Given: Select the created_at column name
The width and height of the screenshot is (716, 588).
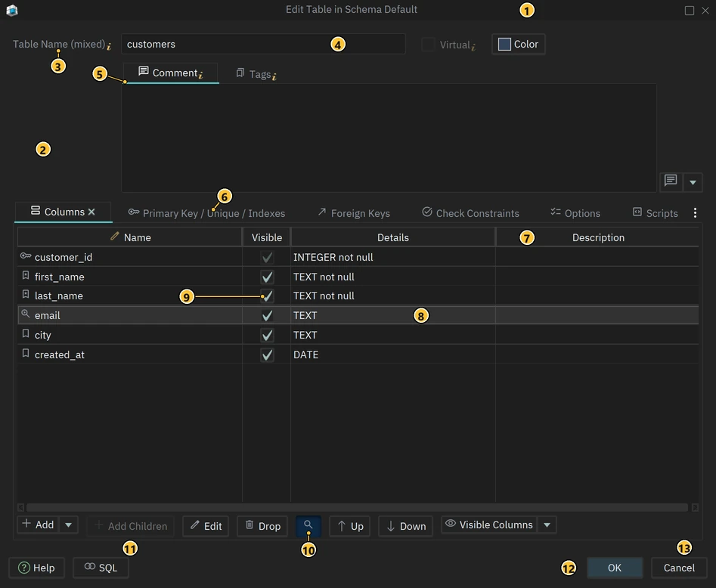Looking at the screenshot, I should 60,354.
